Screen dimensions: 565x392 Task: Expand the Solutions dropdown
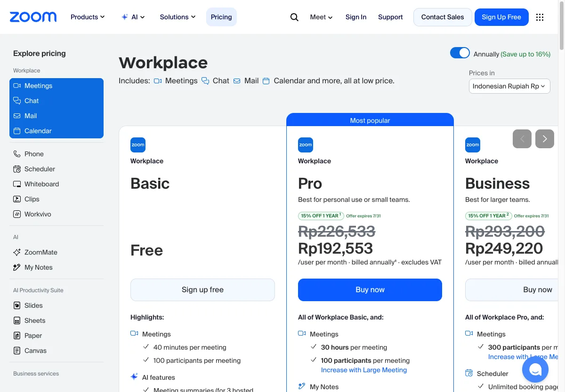[178, 17]
